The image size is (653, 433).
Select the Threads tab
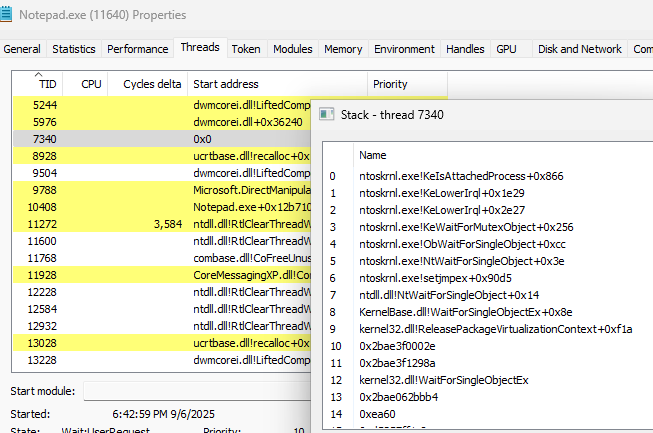(x=200, y=47)
